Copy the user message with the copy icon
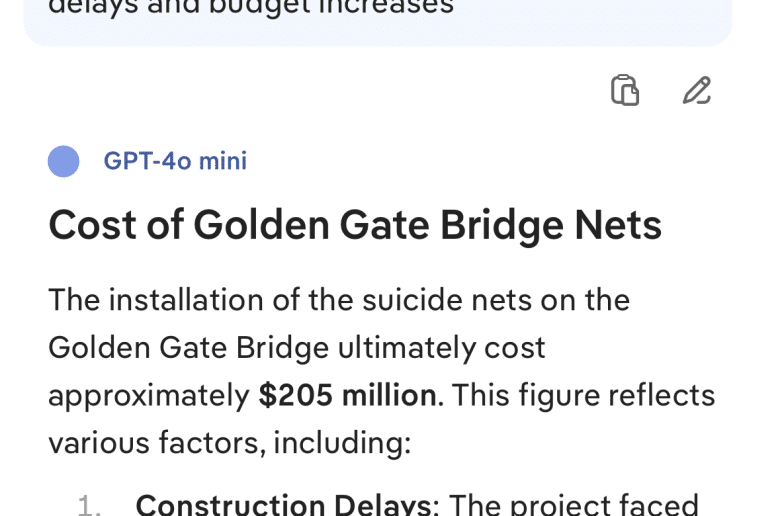 tap(625, 91)
